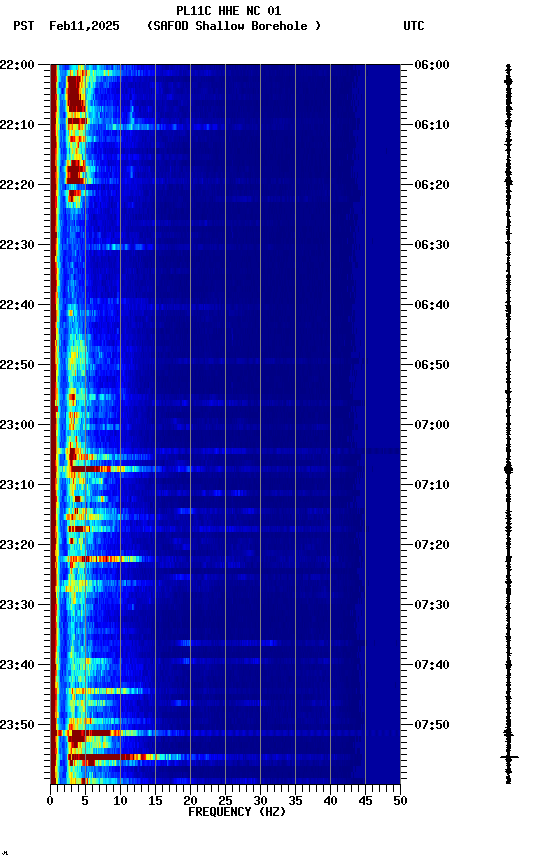Select the UTC timezone label
The height and width of the screenshot is (864, 552).
tap(414, 26)
